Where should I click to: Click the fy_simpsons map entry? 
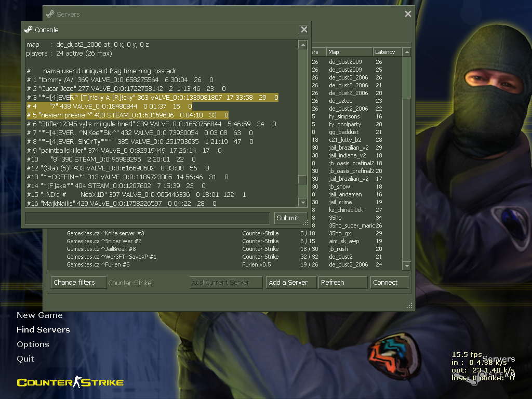(344, 116)
